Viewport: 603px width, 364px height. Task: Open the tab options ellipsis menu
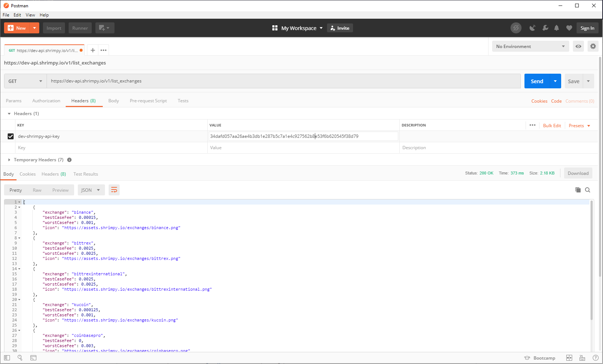click(x=103, y=50)
